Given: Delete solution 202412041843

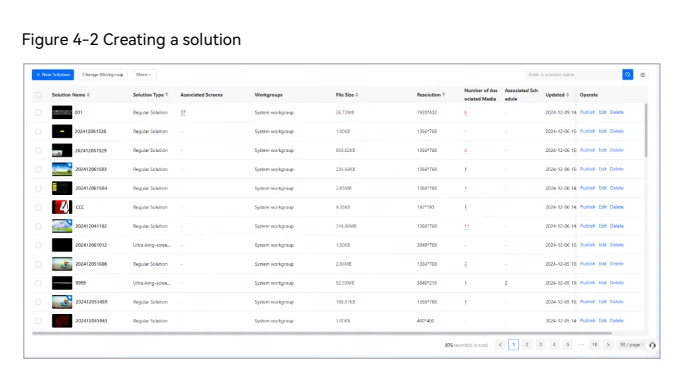Looking at the screenshot, I should click(617, 321).
